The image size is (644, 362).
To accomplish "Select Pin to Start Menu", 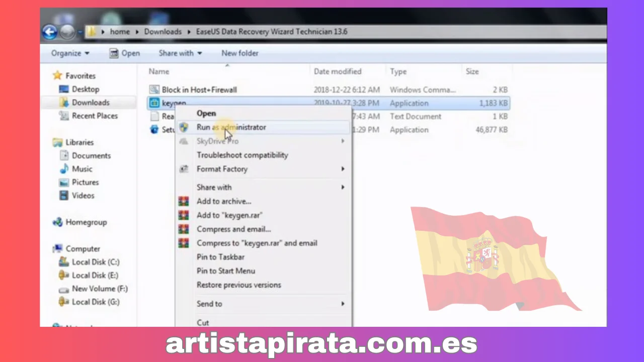I will click(226, 271).
